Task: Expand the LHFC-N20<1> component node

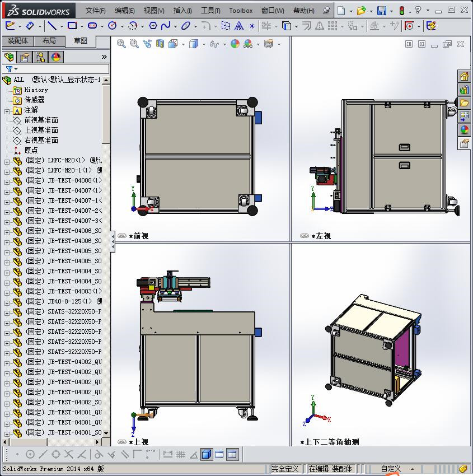Action: click(x=7, y=162)
